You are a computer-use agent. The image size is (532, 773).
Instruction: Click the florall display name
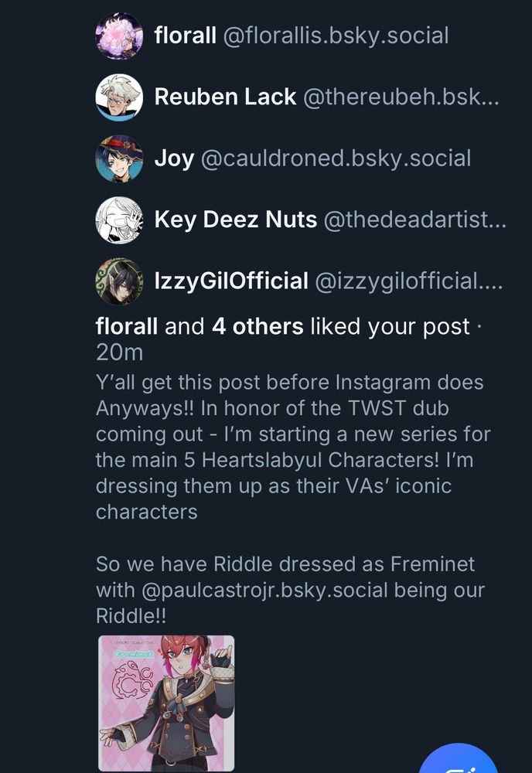point(185,36)
